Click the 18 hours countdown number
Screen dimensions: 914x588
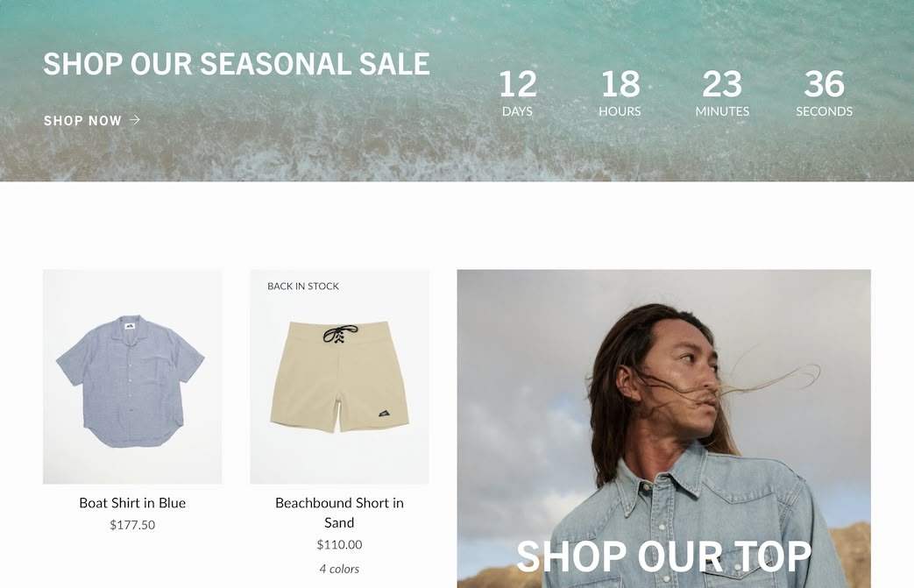[620, 84]
